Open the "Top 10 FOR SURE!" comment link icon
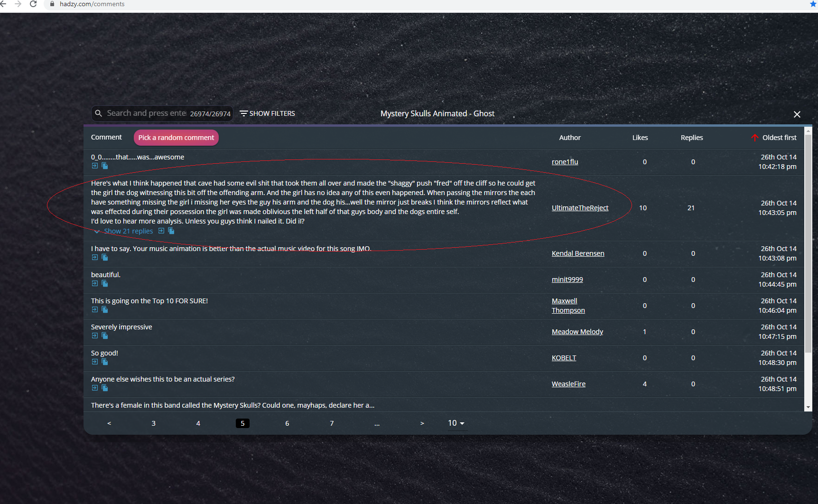 click(x=95, y=310)
